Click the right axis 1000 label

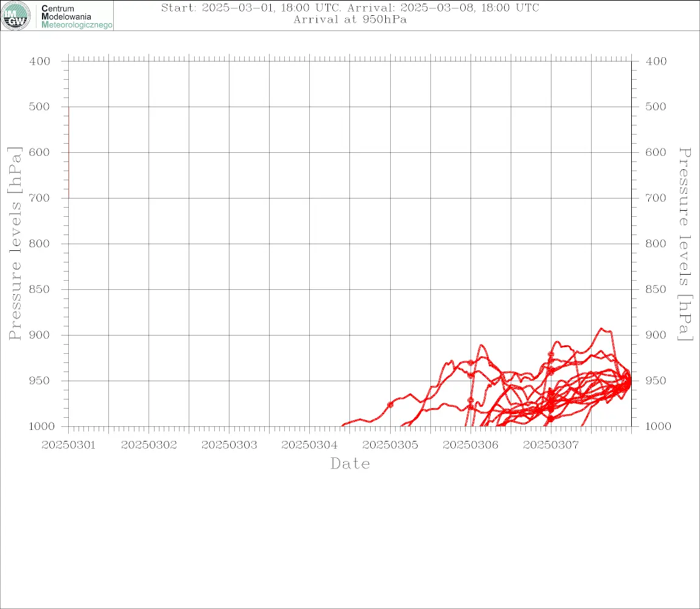pos(659,426)
